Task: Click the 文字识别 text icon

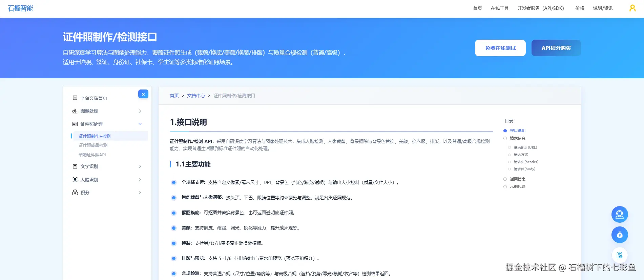Action: click(x=75, y=166)
